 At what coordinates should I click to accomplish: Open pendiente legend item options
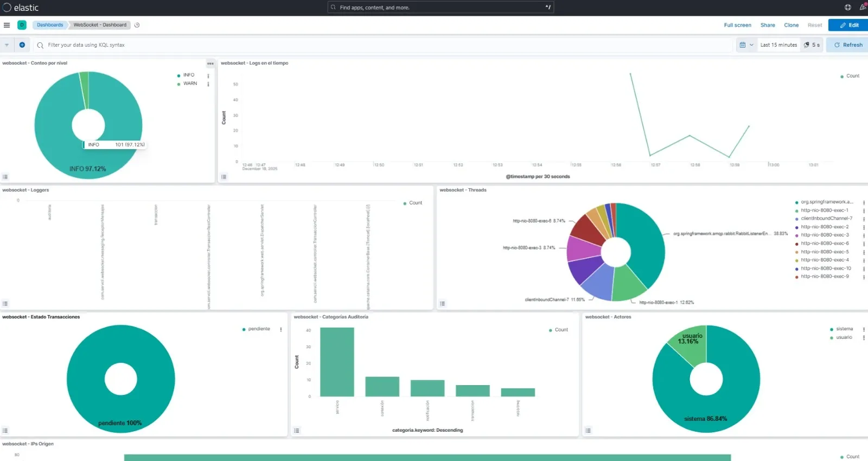(x=281, y=329)
